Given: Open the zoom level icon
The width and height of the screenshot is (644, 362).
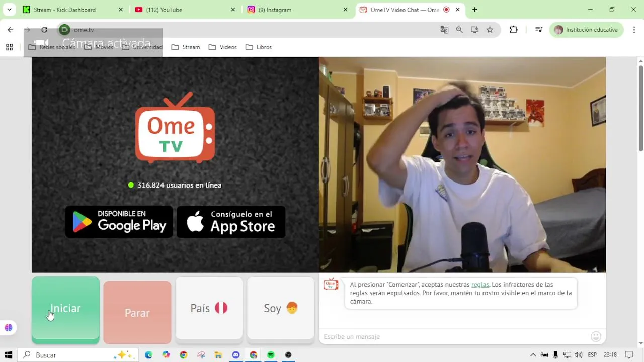Looking at the screenshot, I should tap(459, 30).
